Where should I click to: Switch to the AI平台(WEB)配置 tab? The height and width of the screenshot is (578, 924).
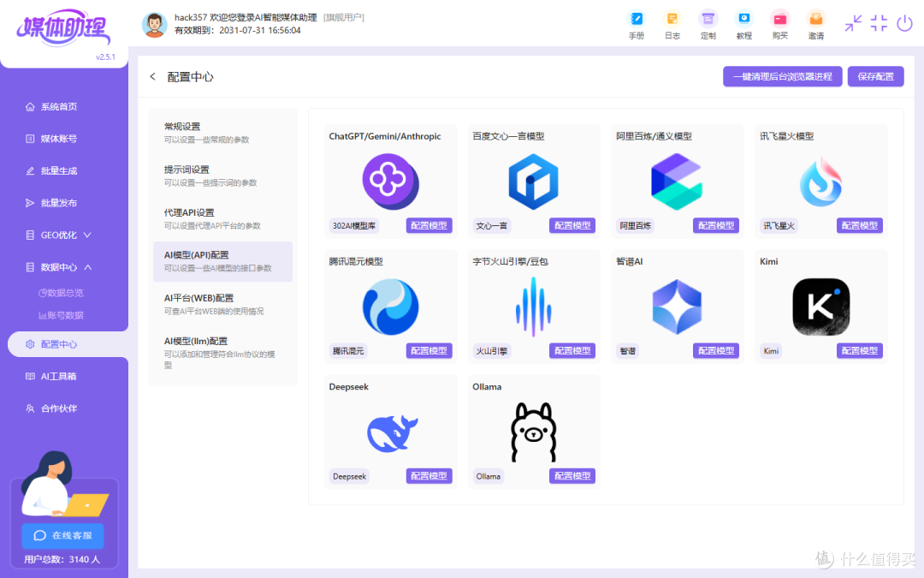point(222,304)
